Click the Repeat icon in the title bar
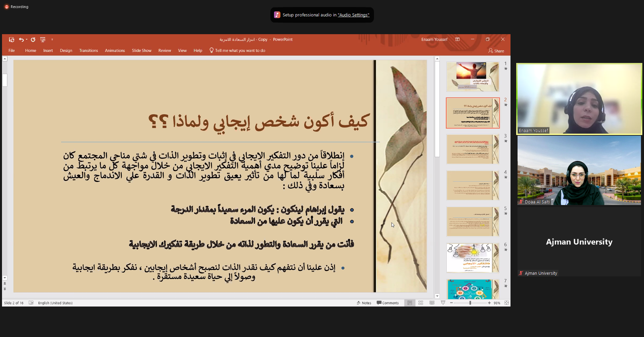The height and width of the screenshot is (337, 644). tap(33, 40)
